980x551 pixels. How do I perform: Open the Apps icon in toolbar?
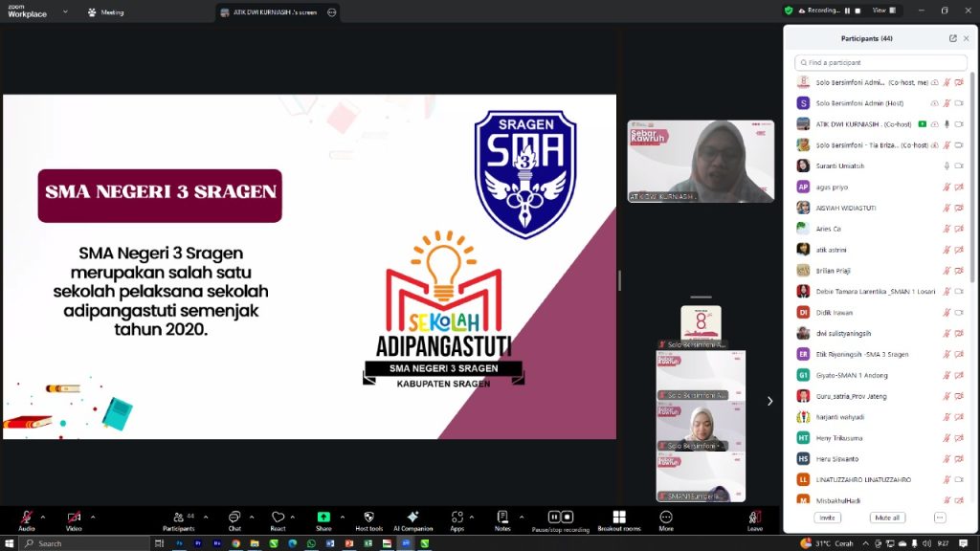tap(457, 517)
